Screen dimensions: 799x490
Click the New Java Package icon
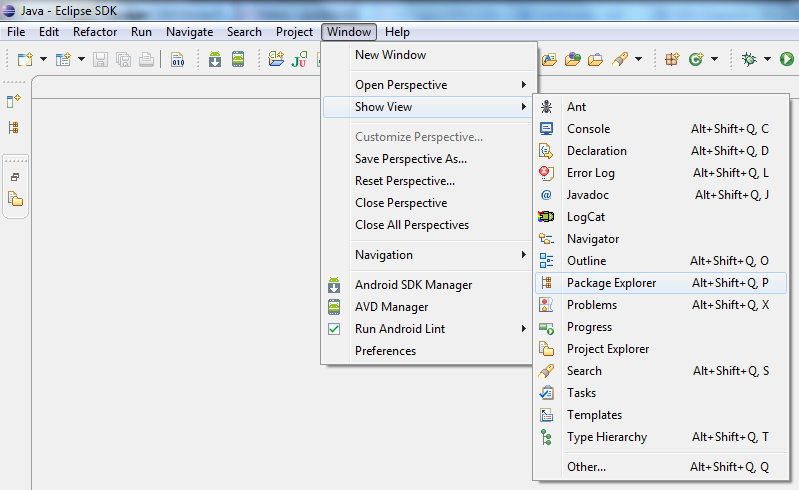coord(672,60)
